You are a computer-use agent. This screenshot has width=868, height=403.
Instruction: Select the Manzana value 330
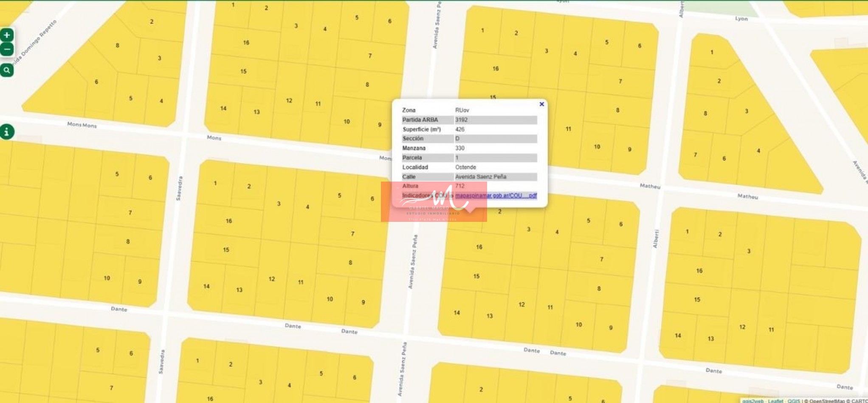point(459,148)
